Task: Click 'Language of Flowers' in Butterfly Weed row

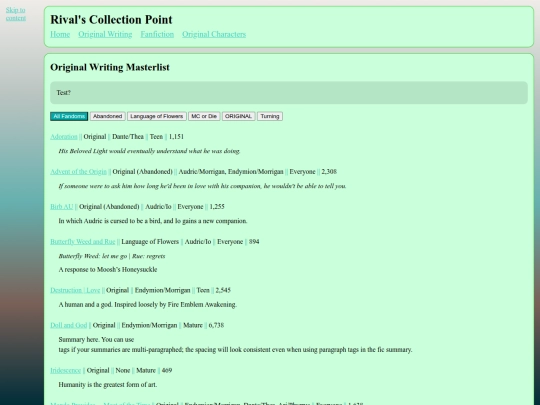Action: [150, 242]
